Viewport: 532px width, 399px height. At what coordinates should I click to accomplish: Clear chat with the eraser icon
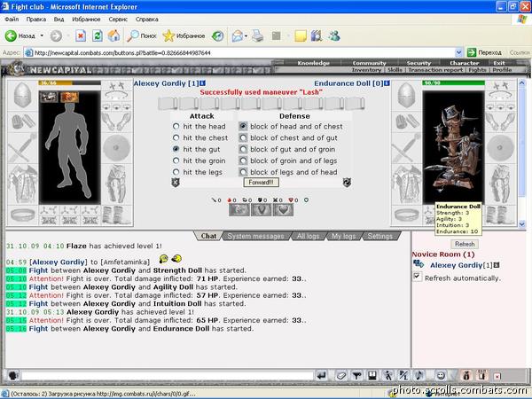tap(341, 376)
